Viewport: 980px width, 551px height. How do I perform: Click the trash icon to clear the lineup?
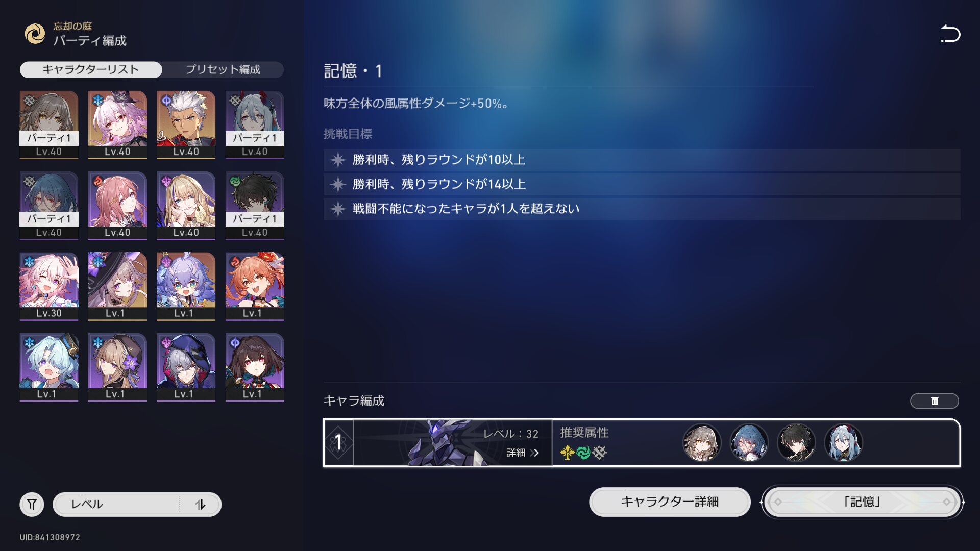[x=934, y=401]
